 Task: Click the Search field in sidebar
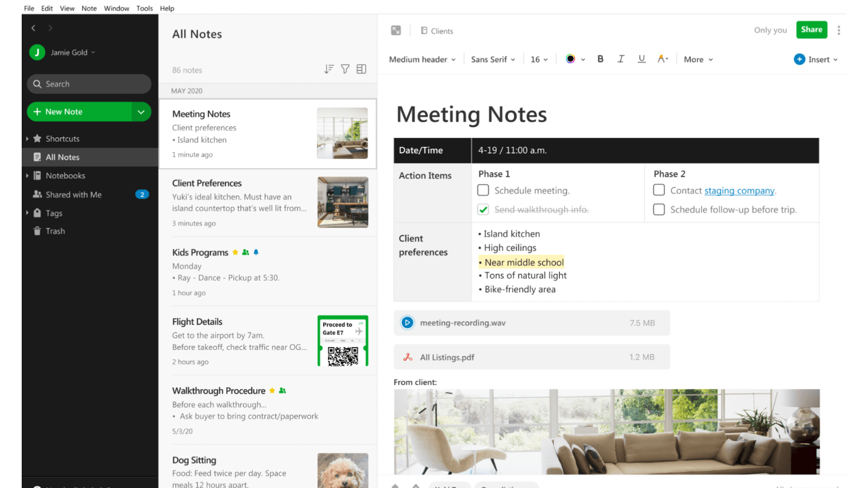click(x=89, y=84)
